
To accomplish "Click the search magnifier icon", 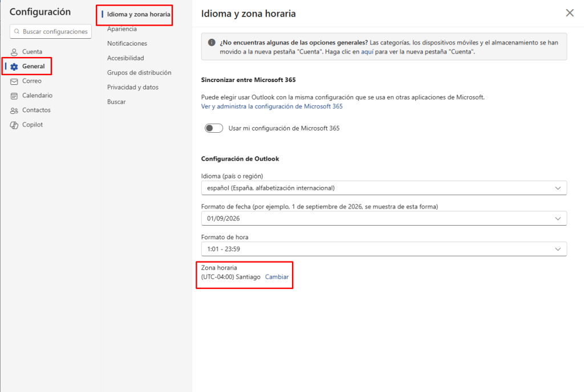I will 17,32.
